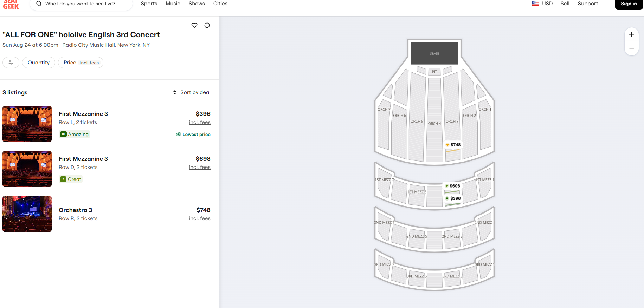Screen dimensions: 644x308
Task: Toggle the Price incl. fees filter
Action: tap(81, 63)
